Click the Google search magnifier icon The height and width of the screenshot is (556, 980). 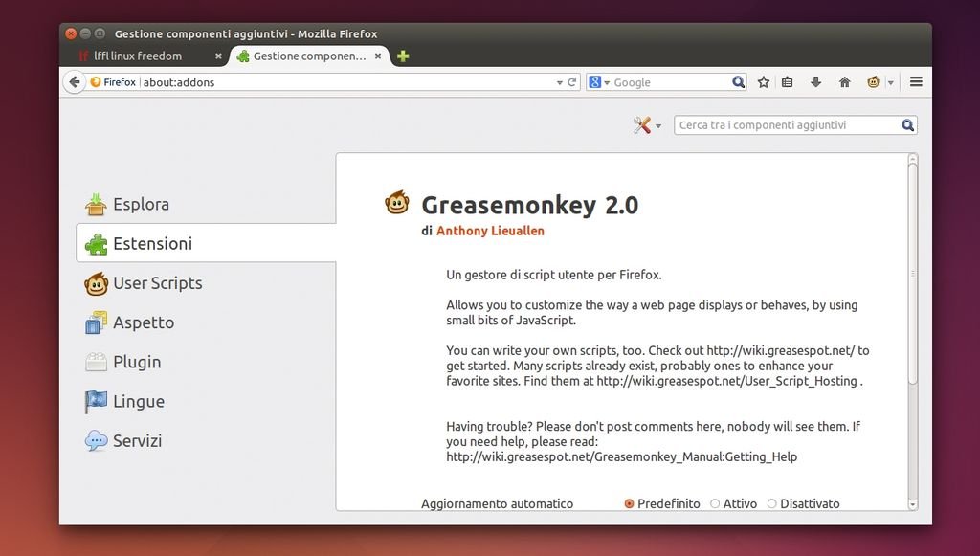point(738,82)
